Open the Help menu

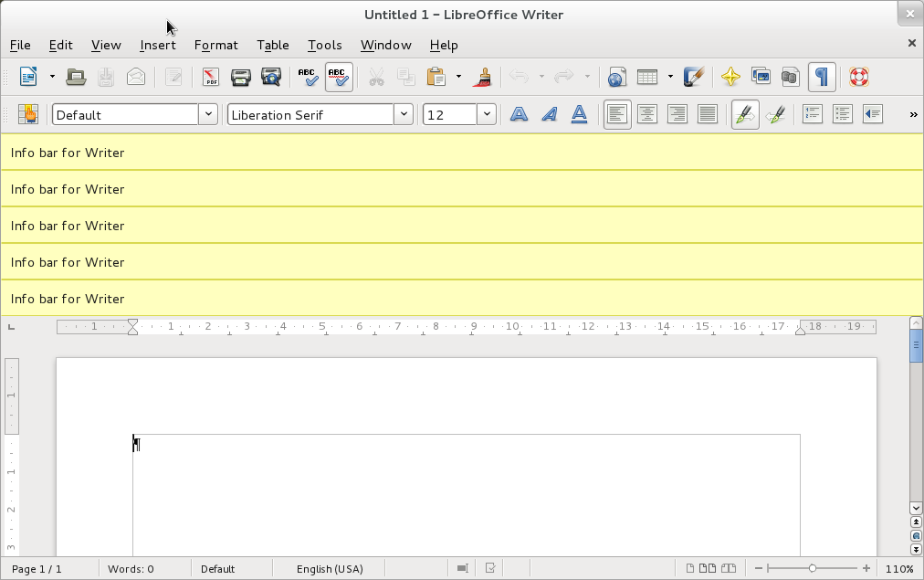point(444,45)
